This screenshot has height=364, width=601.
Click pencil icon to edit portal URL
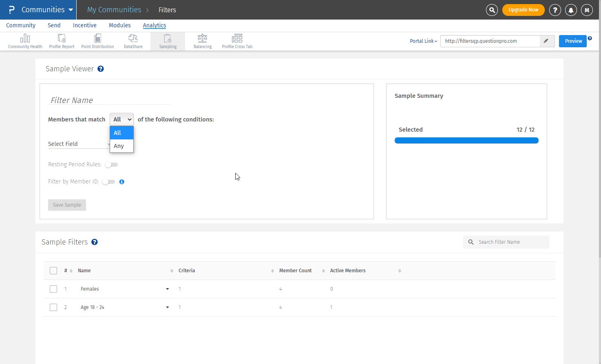(546, 41)
